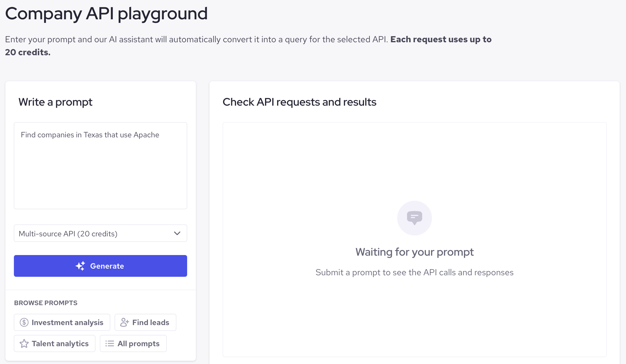Browse Find leads prompts
Viewport: 626px width, 364px height.
pos(145,322)
